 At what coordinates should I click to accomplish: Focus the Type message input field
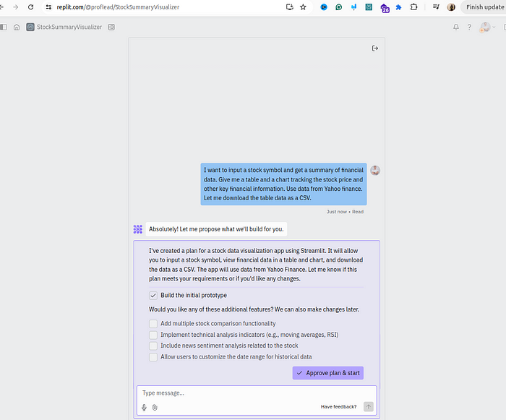pos(257,393)
